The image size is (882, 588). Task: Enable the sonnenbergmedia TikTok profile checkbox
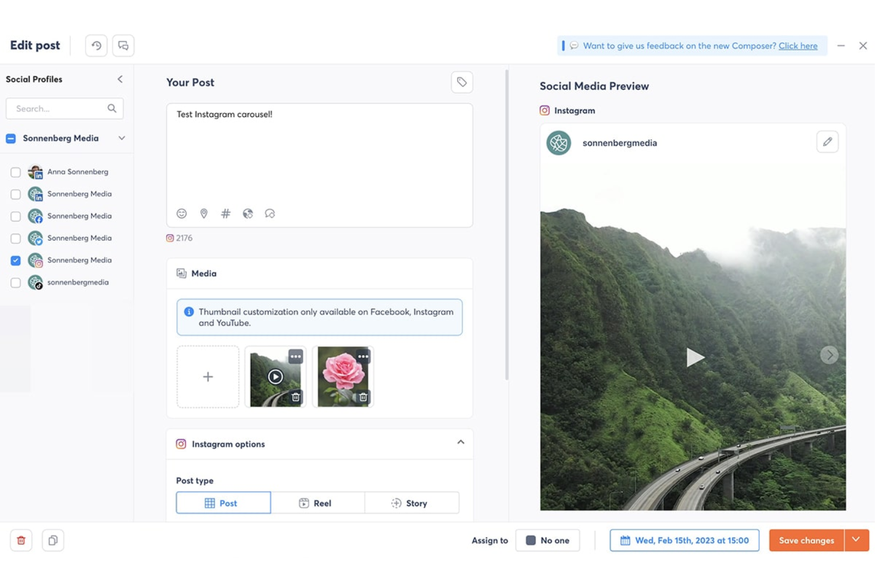pyautogui.click(x=15, y=282)
